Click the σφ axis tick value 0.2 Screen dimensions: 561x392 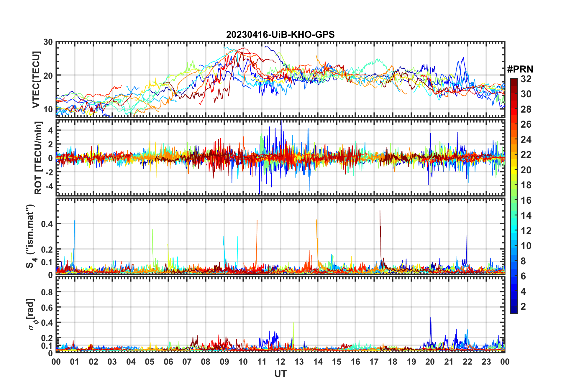tap(47, 338)
